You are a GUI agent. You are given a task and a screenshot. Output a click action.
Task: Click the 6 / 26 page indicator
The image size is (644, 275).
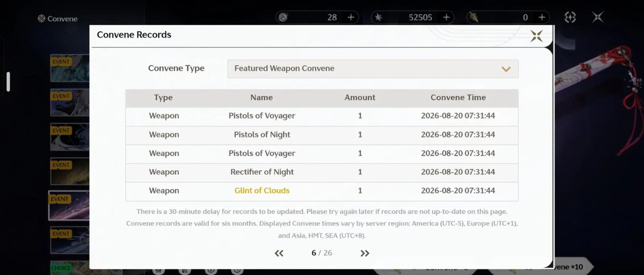coord(322,253)
